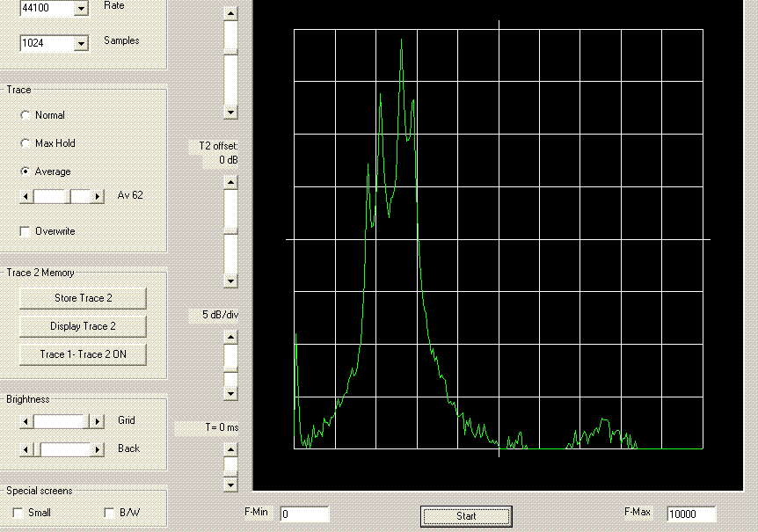Viewport: 758px width, 532px height.
Task: Decrease Grid brightness with left arrow
Action: pos(26,422)
